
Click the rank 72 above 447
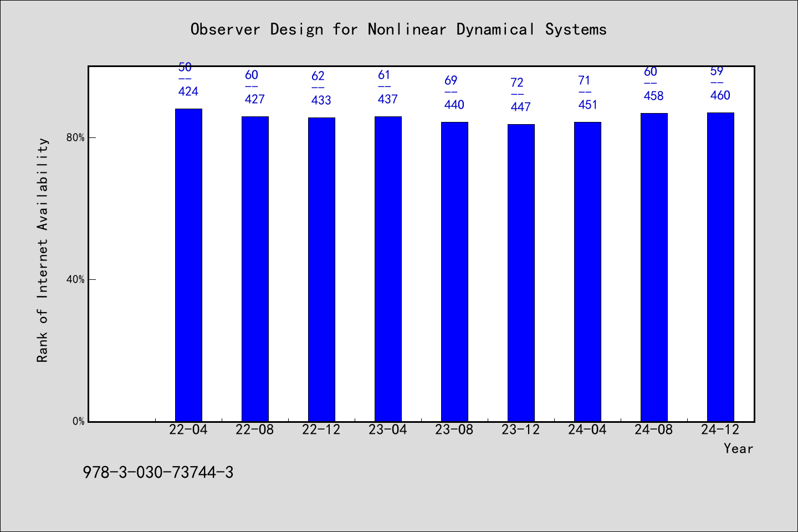pyautogui.click(x=518, y=83)
